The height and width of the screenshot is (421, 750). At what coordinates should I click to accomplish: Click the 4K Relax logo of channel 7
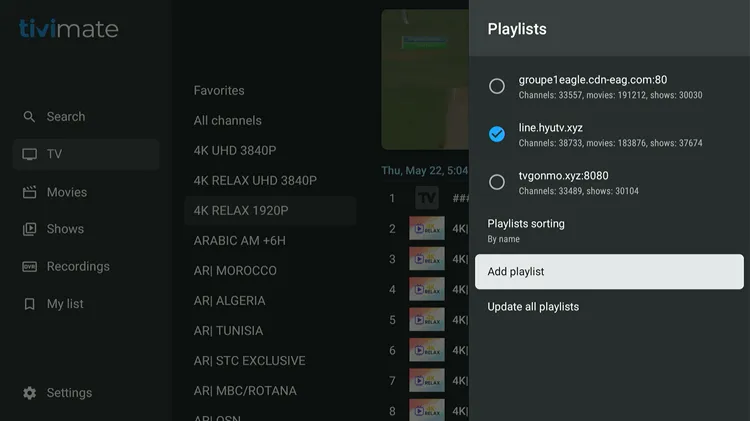pyautogui.click(x=427, y=380)
